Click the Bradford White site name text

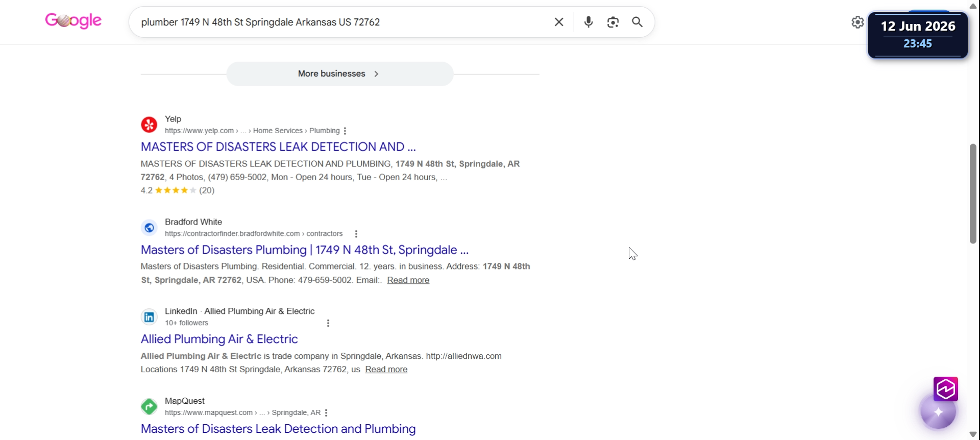193,222
